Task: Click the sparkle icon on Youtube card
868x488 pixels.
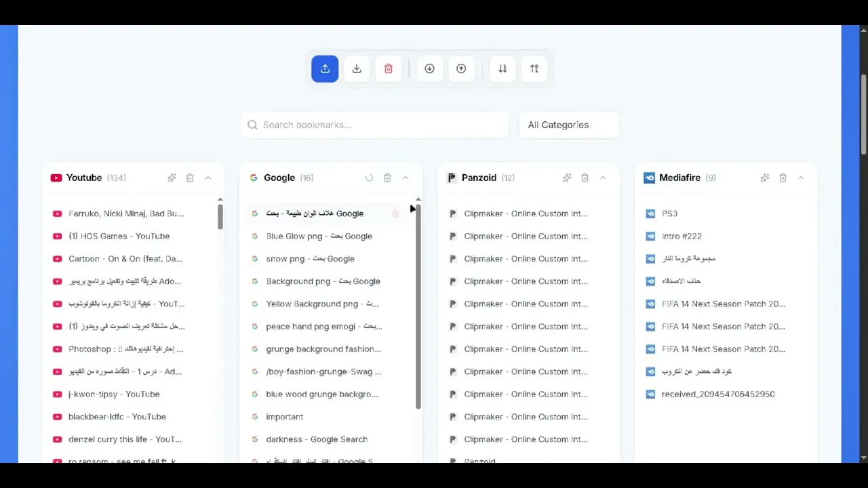Action: point(172,178)
